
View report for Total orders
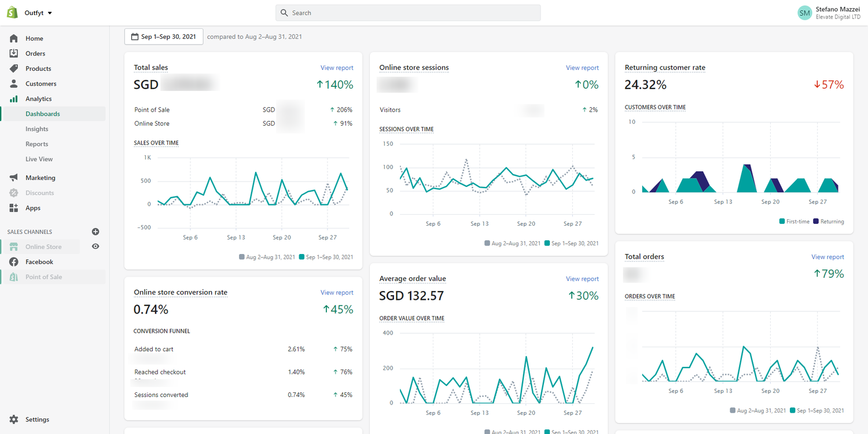coord(827,257)
